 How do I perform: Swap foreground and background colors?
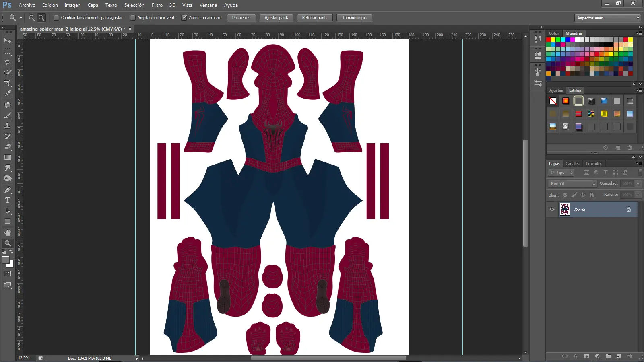coord(11,251)
